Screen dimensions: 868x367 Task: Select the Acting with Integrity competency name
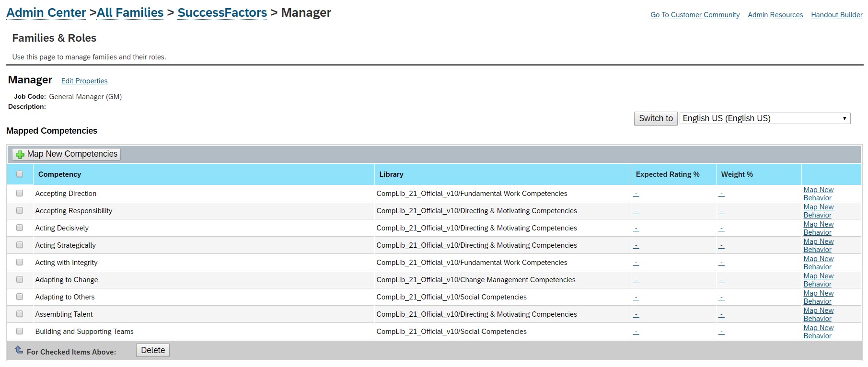pyautogui.click(x=66, y=263)
